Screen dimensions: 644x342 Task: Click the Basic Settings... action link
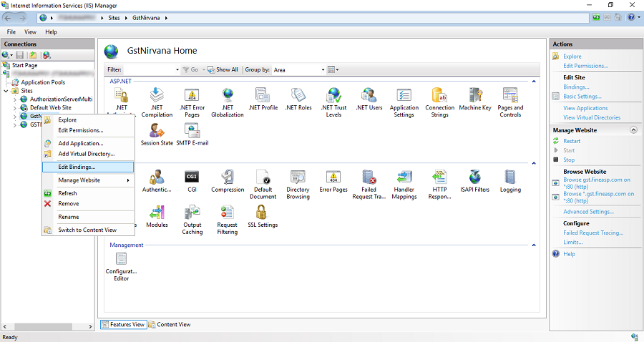point(582,97)
